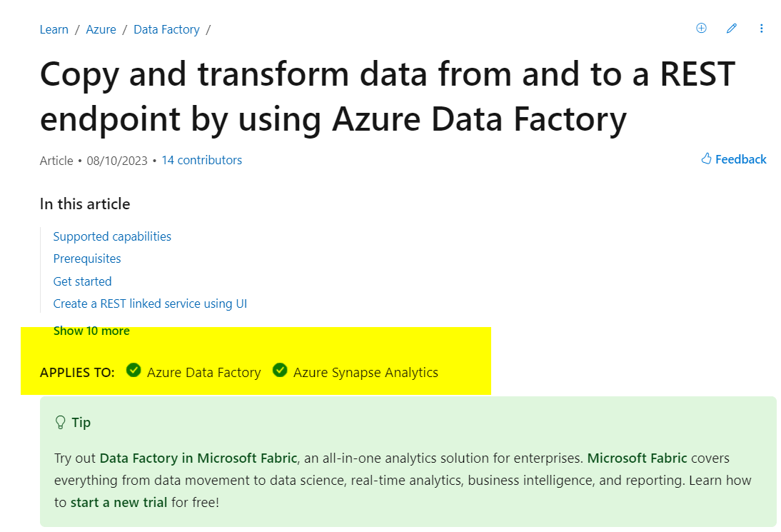Open the Data Factory breadcrumb section
The image size is (781, 532).
166,29
